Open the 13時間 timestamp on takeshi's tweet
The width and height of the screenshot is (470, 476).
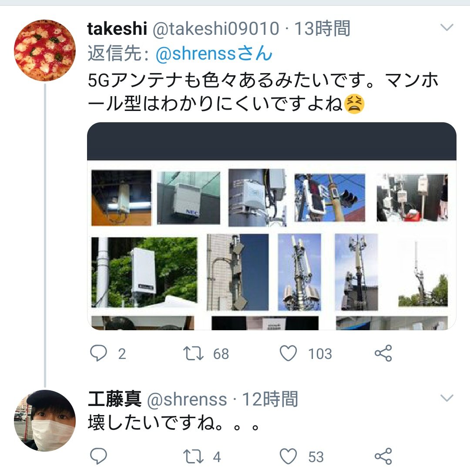322,29
